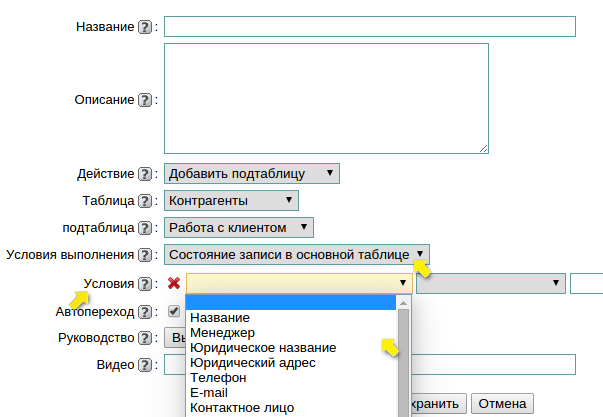Click the dropdown list scrollbar
Viewport: 603px width, 417px height.
click(403, 360)
